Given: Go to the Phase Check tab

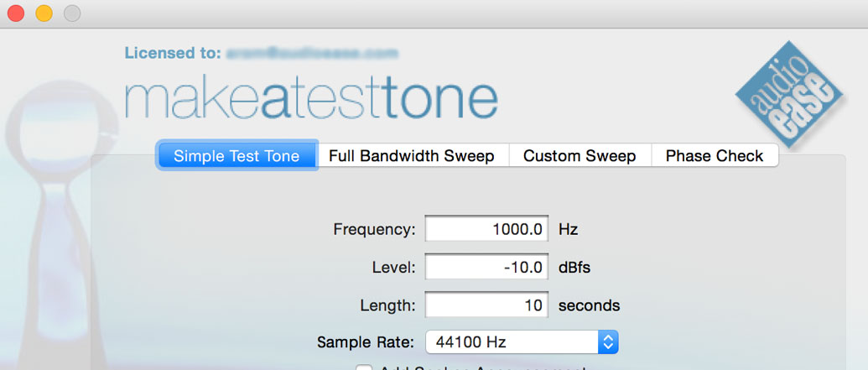Looking at the screenshot, I should [715, 156].
